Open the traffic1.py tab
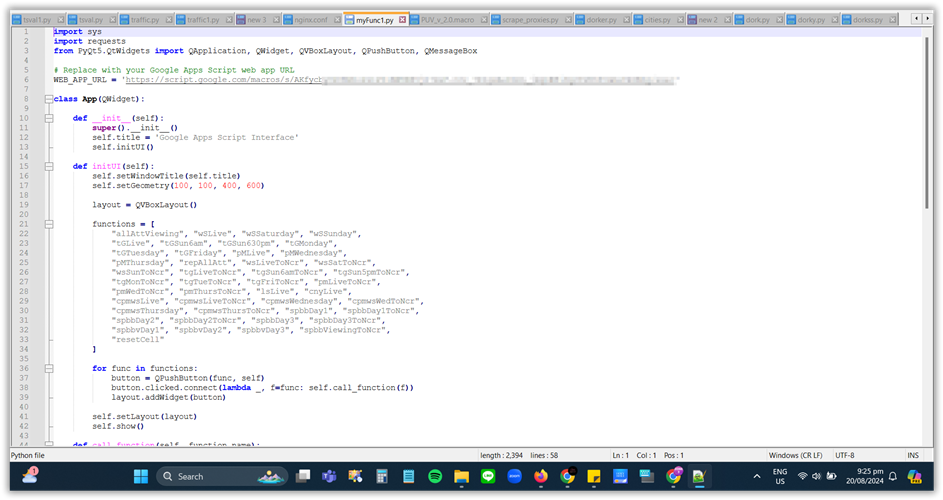Viewport: 943px width, 500px height. pos(203,20)
